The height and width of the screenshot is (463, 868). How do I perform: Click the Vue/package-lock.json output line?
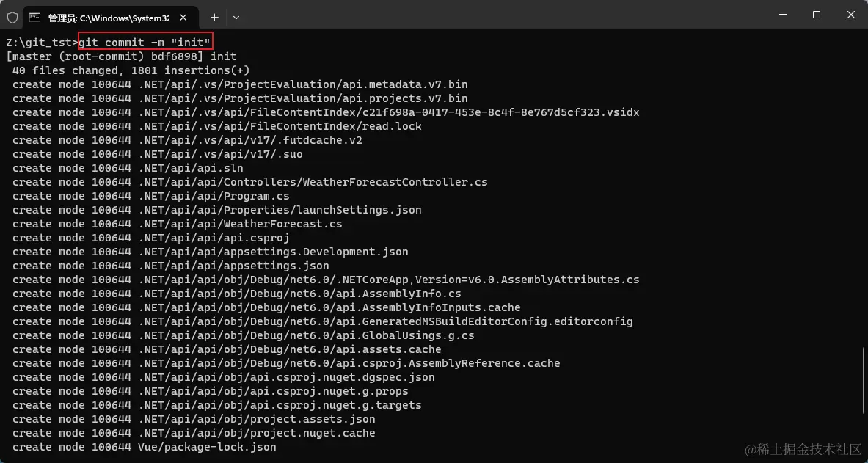144,447
